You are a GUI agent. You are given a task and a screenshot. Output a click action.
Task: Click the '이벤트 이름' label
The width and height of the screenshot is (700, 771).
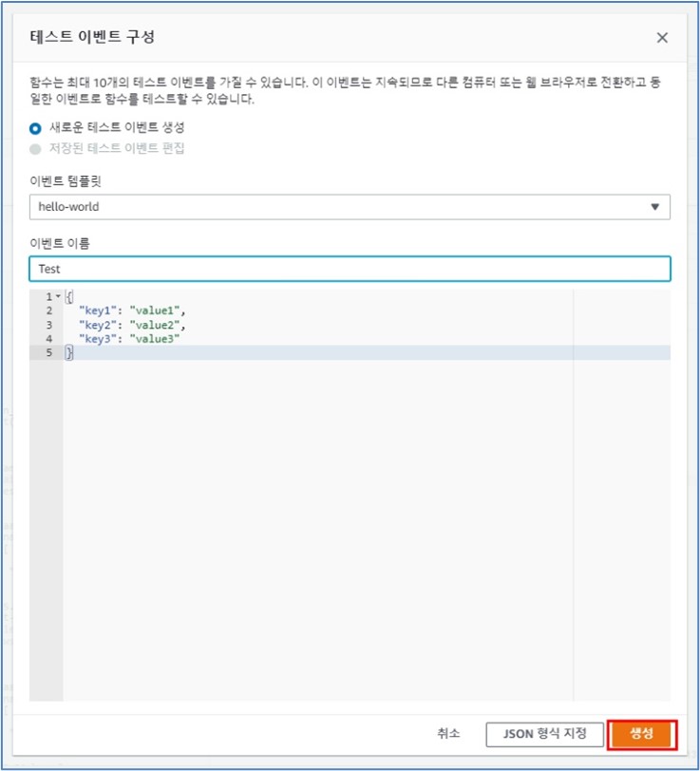tap(60, 243)
